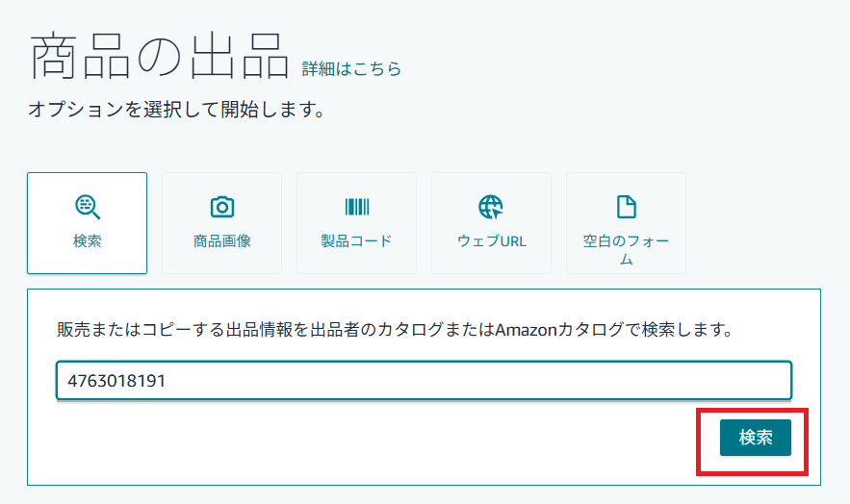Click the 商品の出品 page heading
This screenshot has height=504, width=850.
click(x=159, y=56)
